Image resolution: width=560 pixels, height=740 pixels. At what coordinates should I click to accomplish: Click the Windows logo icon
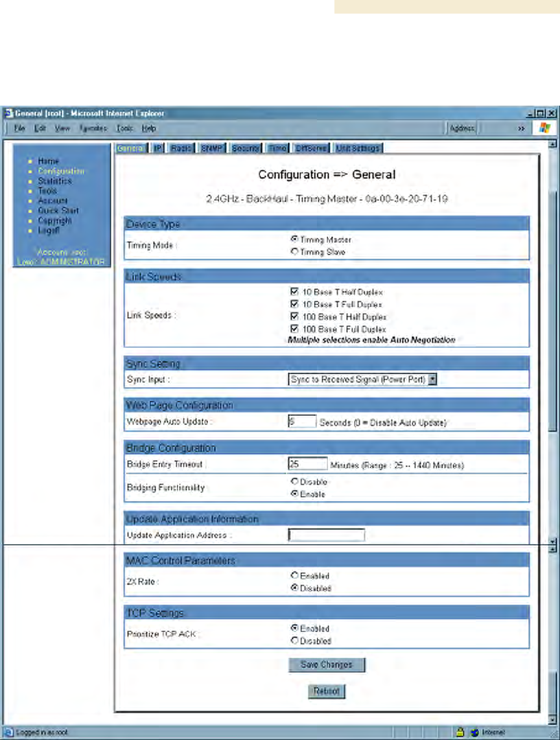[544, 128]
